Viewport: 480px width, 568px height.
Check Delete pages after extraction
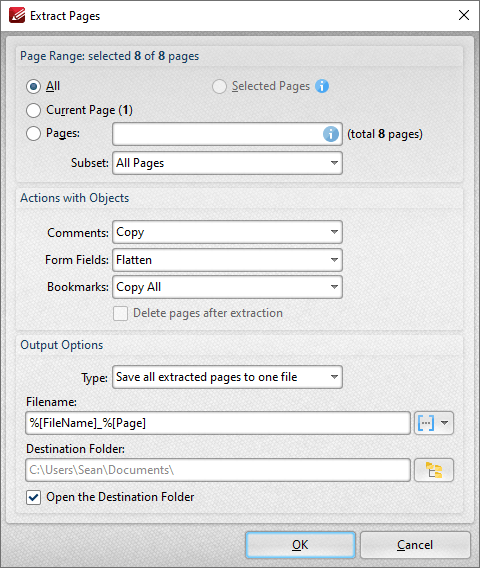click(120, 313)
